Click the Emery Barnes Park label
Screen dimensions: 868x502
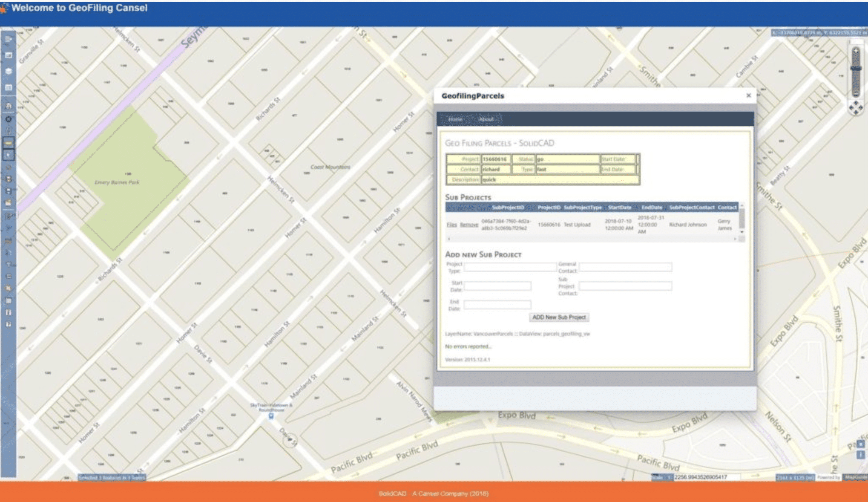(x=117, y=182)
